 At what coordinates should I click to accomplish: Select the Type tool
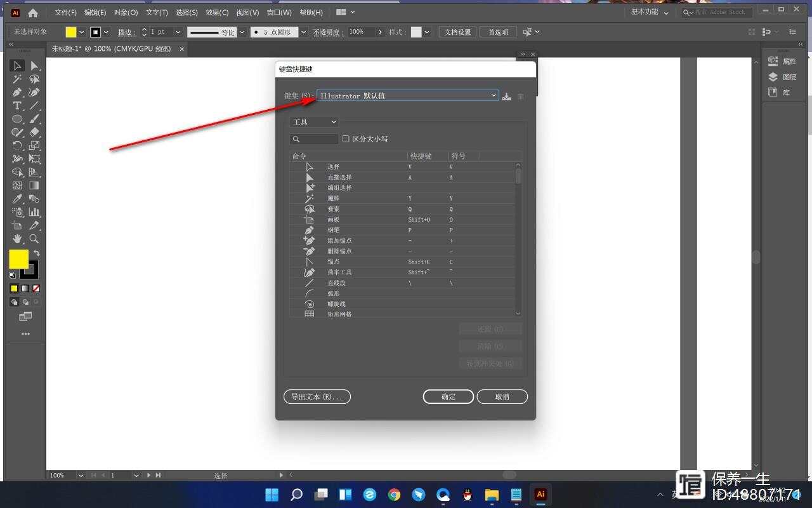click(17, 106)
